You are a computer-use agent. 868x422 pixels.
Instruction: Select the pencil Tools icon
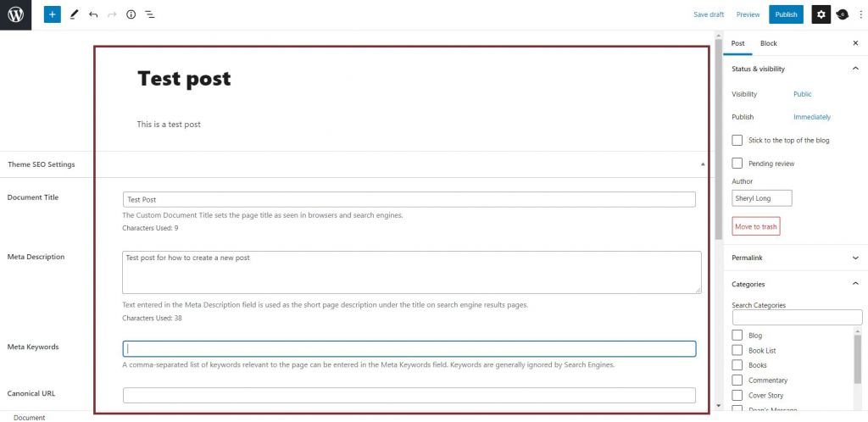74,14
